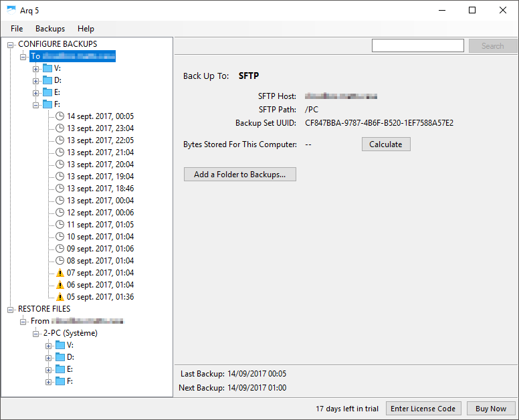Click clock icon for 08 sept. 2017, 01:04
Viewport: 519px width, 420px height.
[60, 260]
